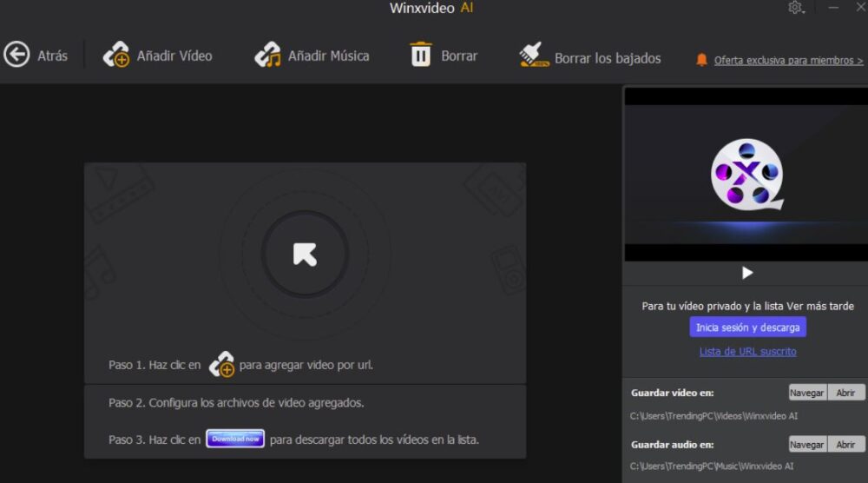Image resolution: width=868 pixels, height=483 pixels.
Task: Click the Atrás label
Action: coord(53,56)
